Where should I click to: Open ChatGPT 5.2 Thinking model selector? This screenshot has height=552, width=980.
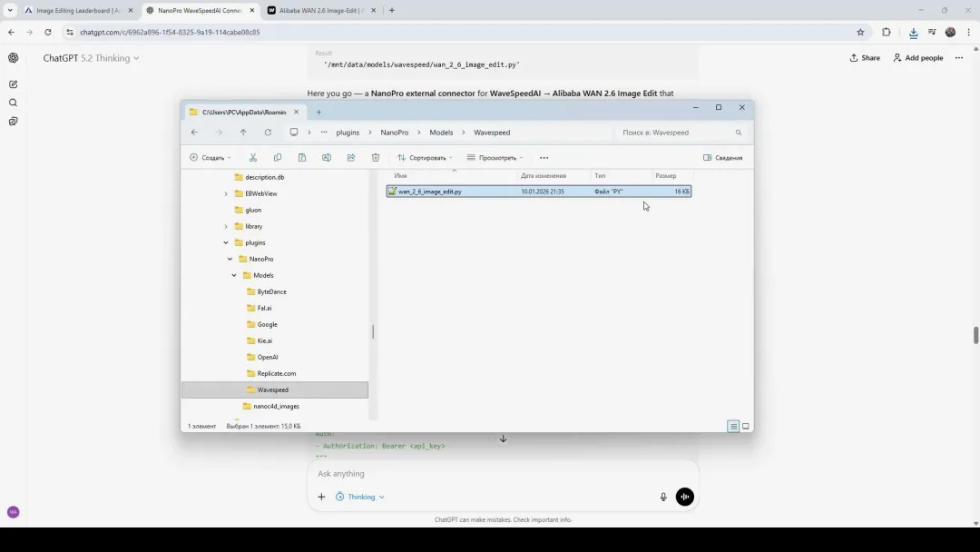[92, 58]
